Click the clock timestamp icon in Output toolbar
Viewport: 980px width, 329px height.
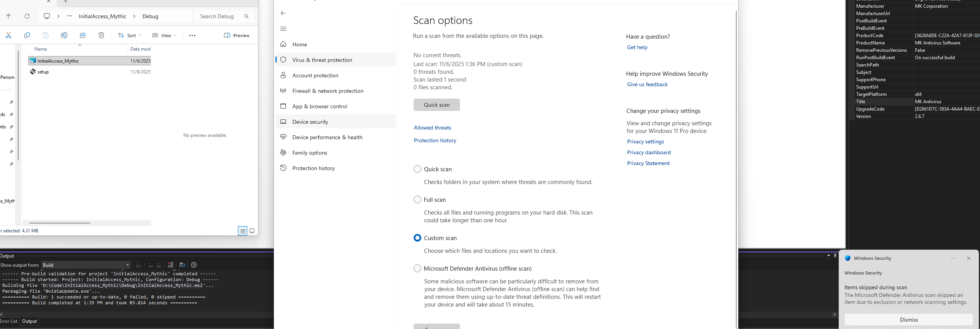click(x=194, y=265)
